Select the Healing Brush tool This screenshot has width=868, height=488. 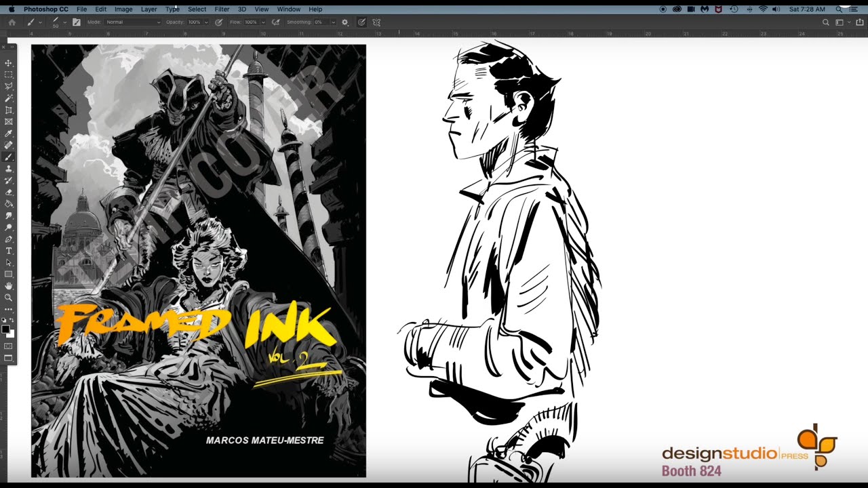click(x=9, y=145)
